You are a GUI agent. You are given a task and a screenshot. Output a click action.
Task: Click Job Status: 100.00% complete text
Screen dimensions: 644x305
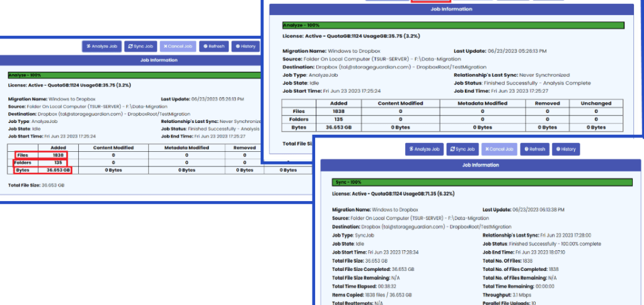543,244
